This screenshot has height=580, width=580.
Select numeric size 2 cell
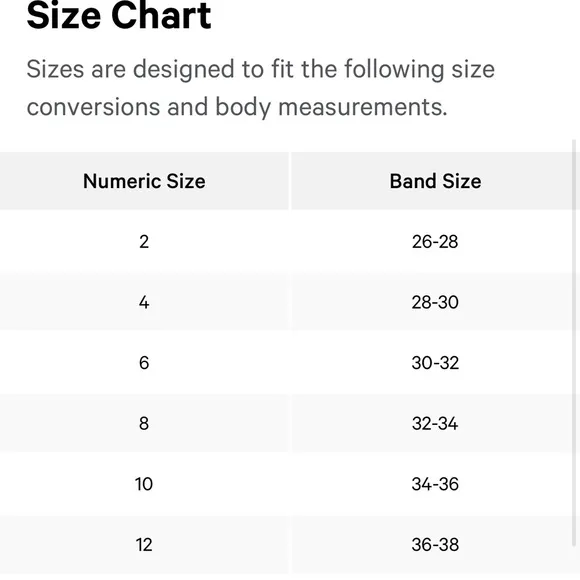(x=144, y=242)
